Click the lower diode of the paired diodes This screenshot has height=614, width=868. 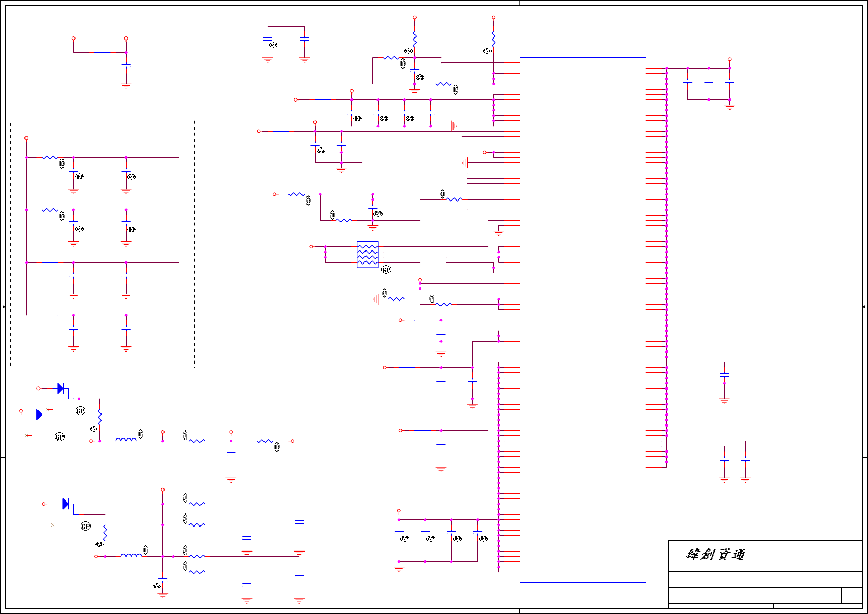tap(40, 415)
